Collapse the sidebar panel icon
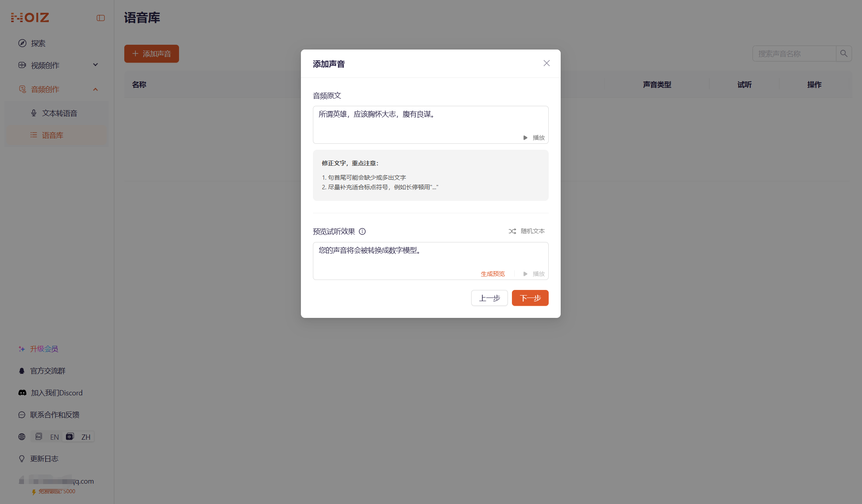The width and height of the screenshot is (862, 504). click(x=101, y=18)
